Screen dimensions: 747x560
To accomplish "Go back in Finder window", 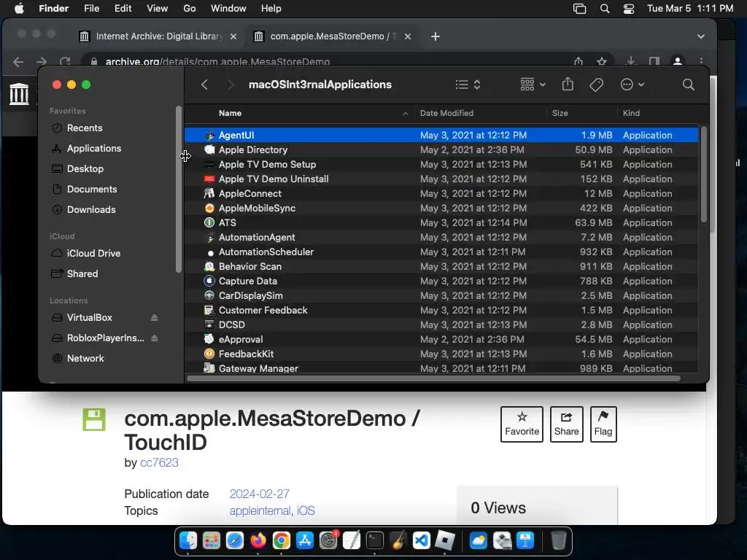I will (x=204, y=85).
